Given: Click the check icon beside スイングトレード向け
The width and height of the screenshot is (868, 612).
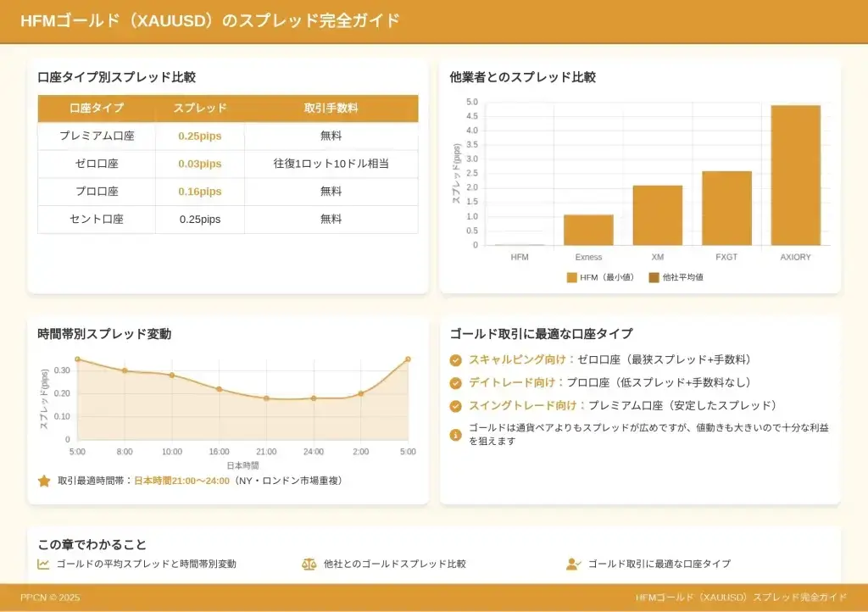Looking at the screenshot, I should click(456, 406).
